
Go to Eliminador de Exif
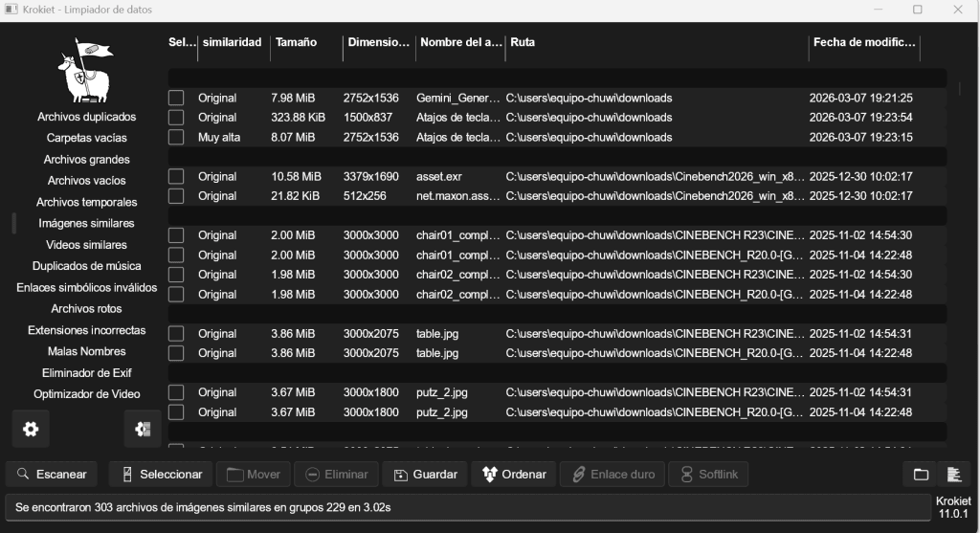pyautogui.click(x=86, y=373)
